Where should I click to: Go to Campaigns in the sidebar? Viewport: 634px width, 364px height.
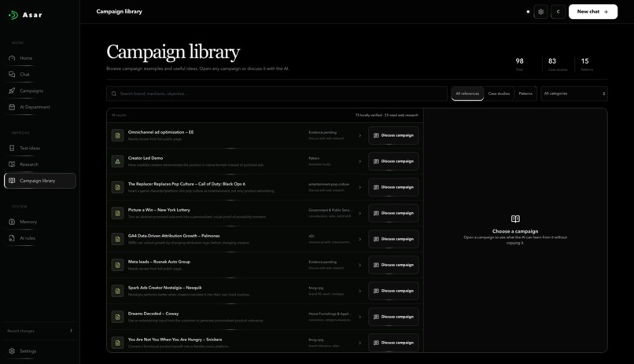pyautogui.click(x=39, y=91)
